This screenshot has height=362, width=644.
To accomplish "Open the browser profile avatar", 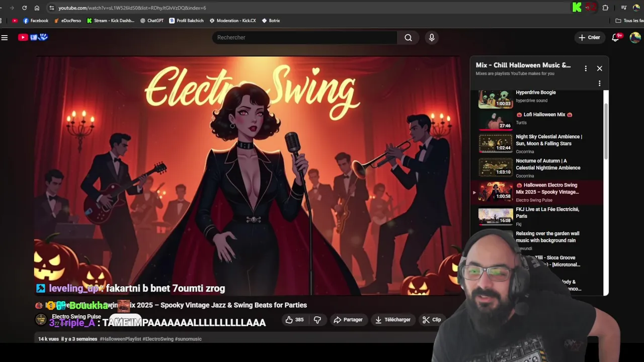I will (x=636, y=8).
